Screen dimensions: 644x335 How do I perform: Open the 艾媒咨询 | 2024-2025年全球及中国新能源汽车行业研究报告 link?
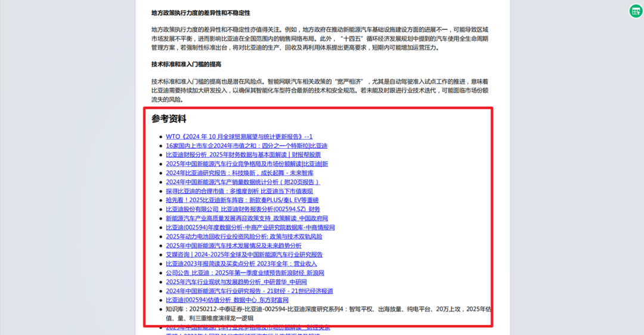[244, 254]
